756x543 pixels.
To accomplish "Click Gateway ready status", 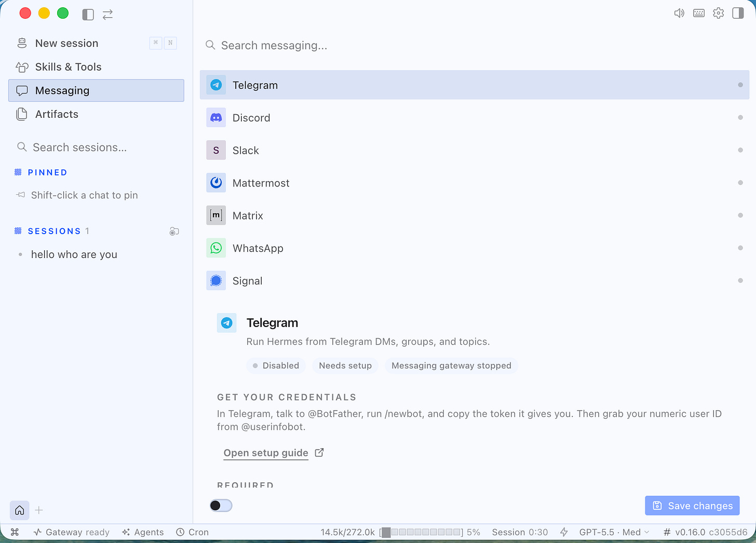I will click(x=72, y=532).
